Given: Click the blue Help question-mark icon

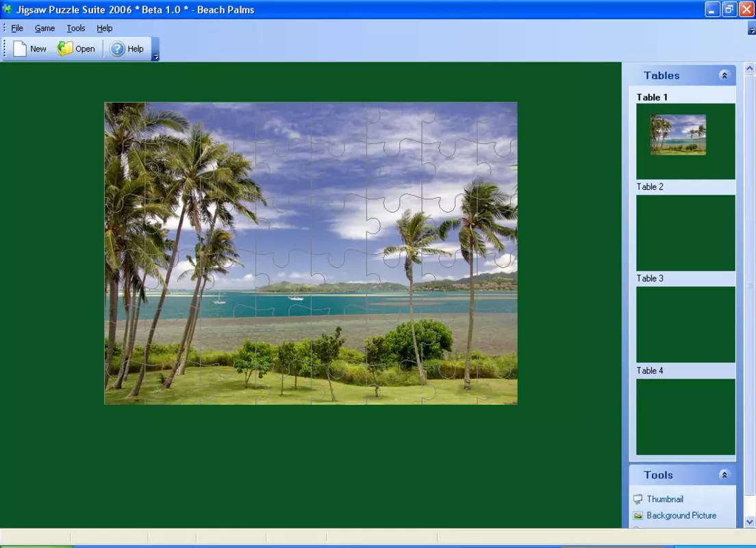Looking at the screenshot, I should (117, 49).
